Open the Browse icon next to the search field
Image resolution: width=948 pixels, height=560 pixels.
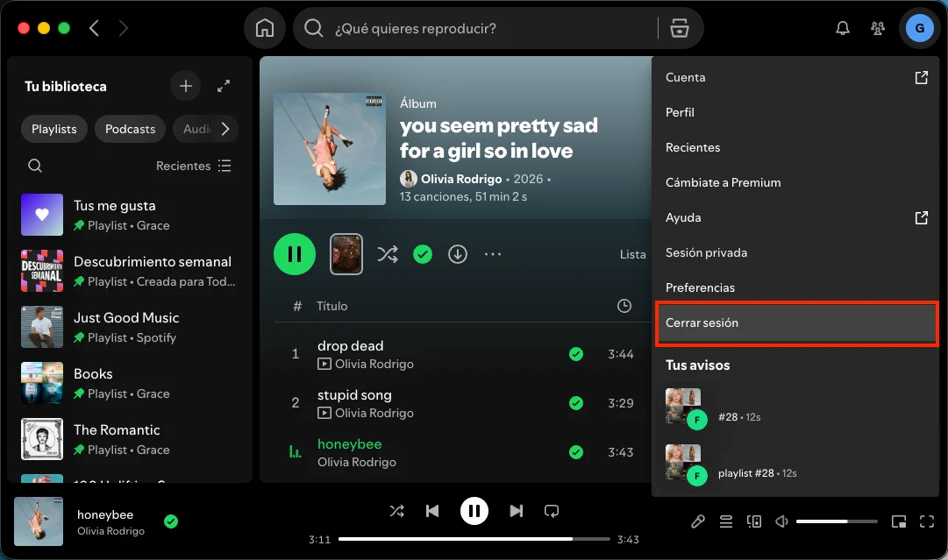click(x=680, y=28)
